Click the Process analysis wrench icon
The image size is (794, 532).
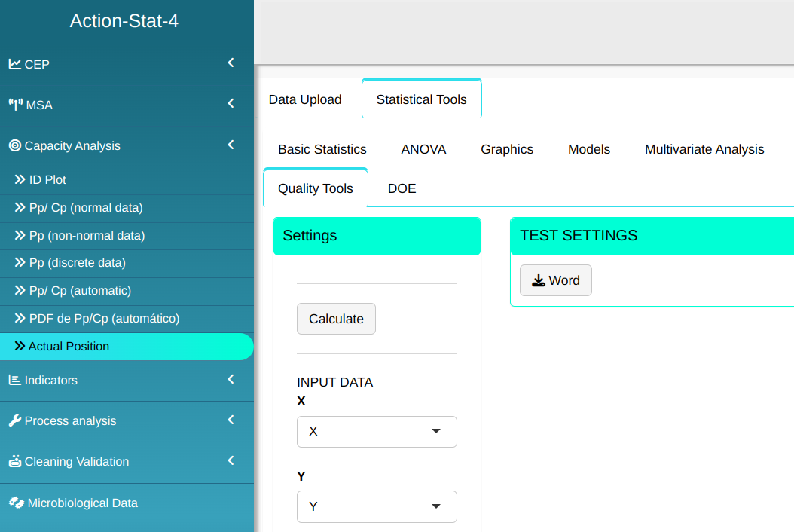click(14, 420)
